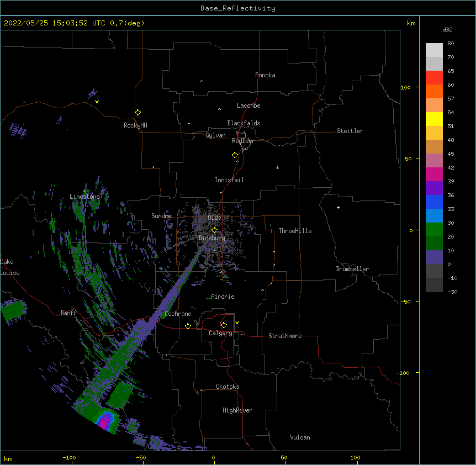Screen dimensions: 476x465
Task: Click the Lake Louise label
Action: click(10, 267)
